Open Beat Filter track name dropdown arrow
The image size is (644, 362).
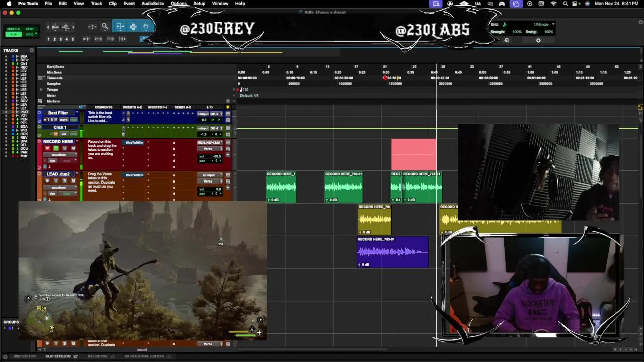click(x=77, y=112)
